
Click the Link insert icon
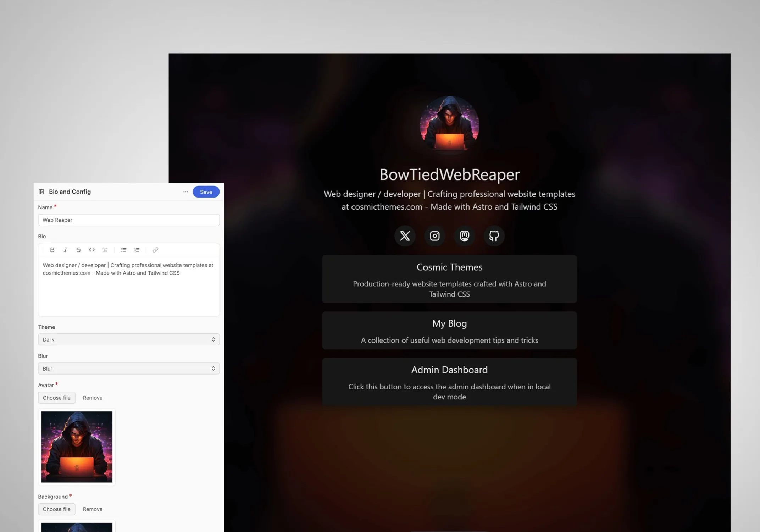click(155, 250)
